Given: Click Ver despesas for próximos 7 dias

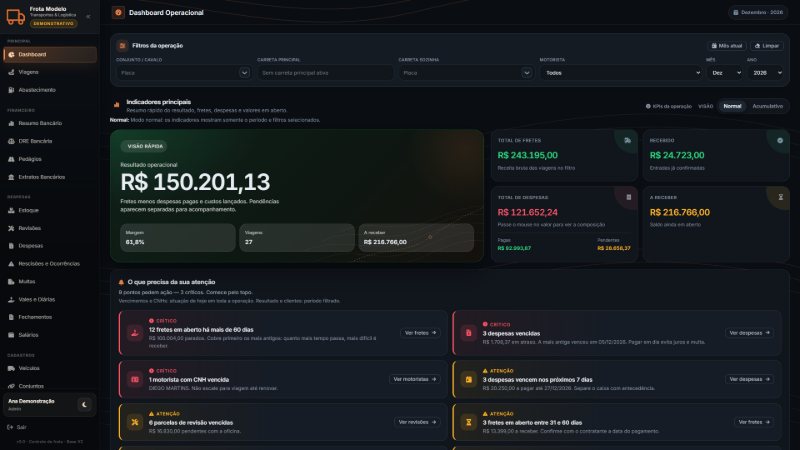Looking at the screenshot, I should [749, 380].
